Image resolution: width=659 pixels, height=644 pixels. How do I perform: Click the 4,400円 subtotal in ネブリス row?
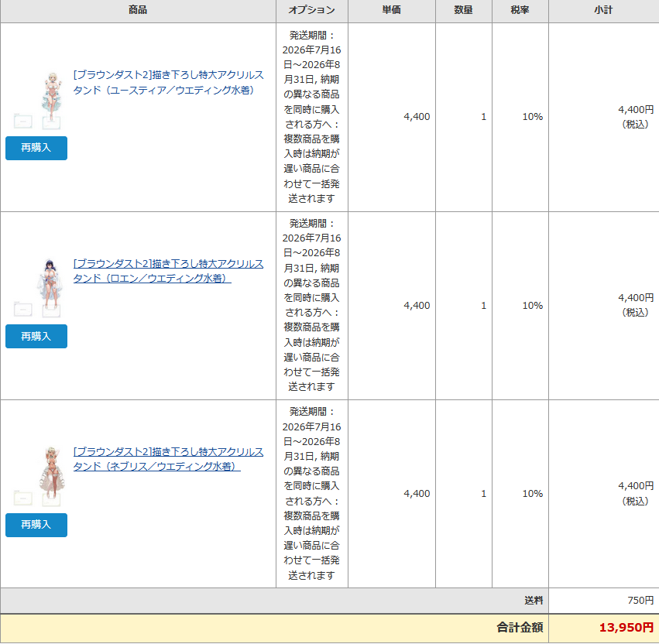tap(636, 486)
